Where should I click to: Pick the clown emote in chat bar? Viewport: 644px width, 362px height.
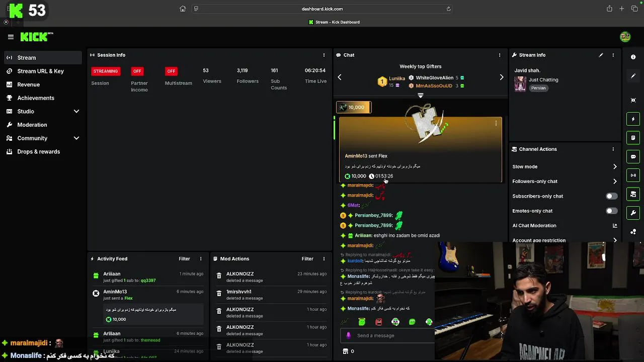pos(395,322)
